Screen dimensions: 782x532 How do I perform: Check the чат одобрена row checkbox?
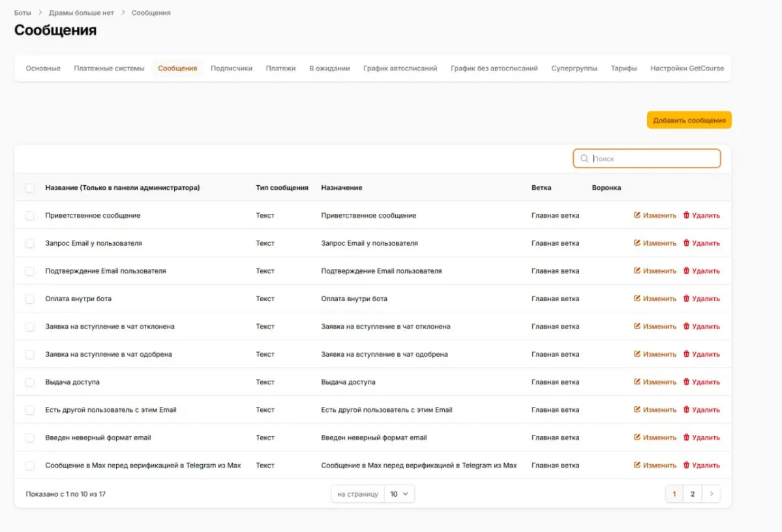pos(30,355)
